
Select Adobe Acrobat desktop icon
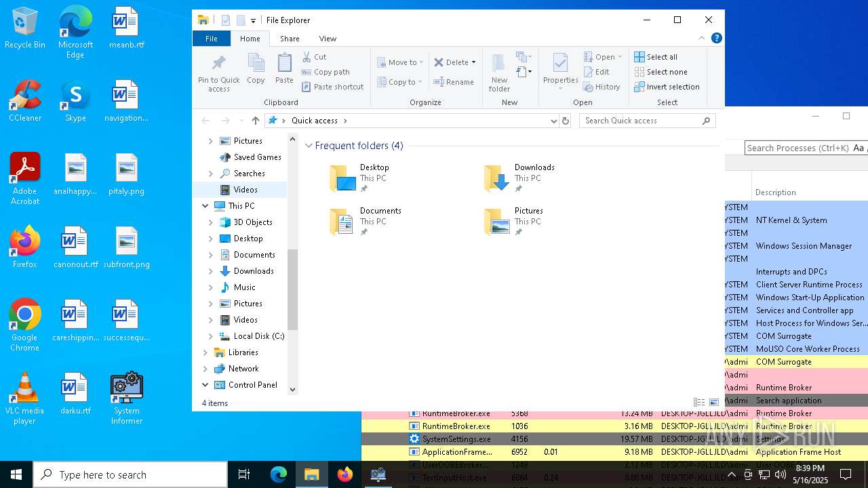pyautogui.click(x=25, y=179)
